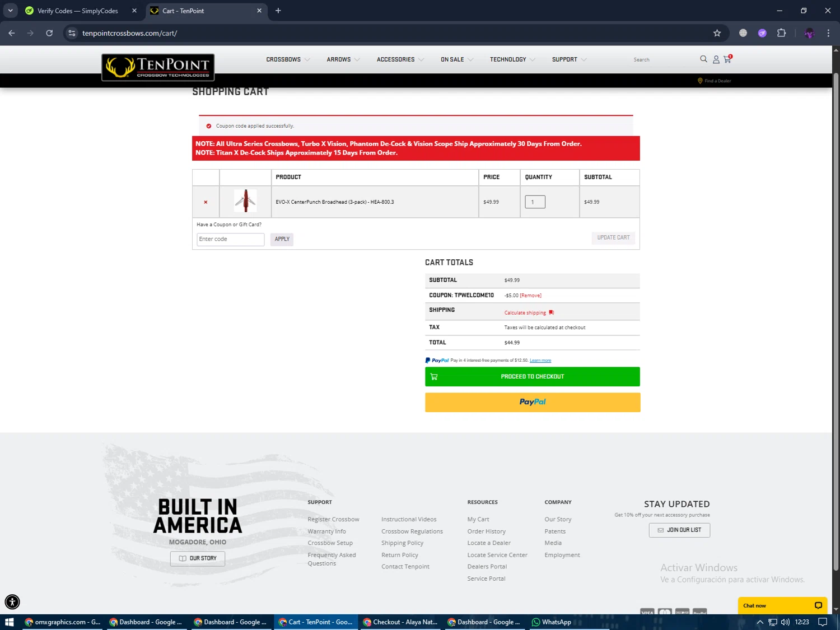Open Instructional Videos footer link
This screenshot has width=840, height=630.
(x=409, y=520)
